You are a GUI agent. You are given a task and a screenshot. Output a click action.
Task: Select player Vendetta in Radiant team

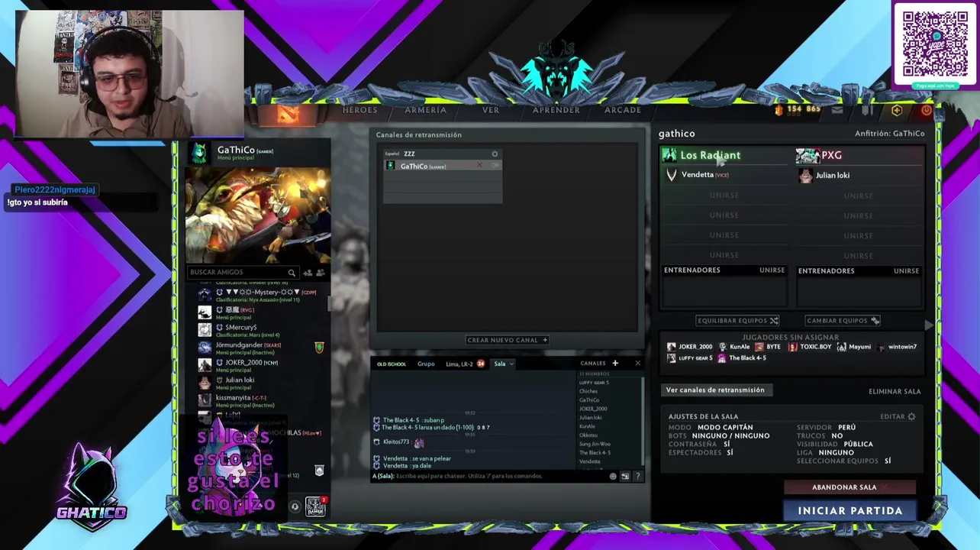point(725,175)
